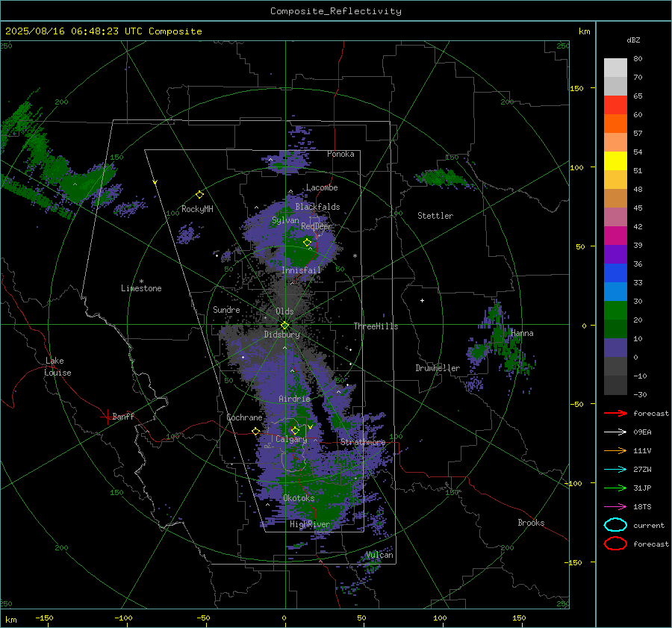Click the red cross marker at Banff
Screen dimensions: 672x628
pyautogui.click(x=107, y=417)
